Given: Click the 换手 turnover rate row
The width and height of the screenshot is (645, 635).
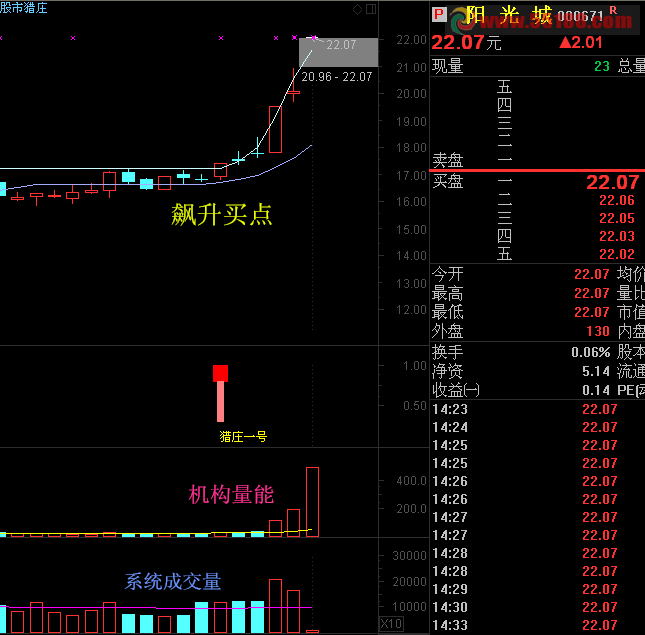Looking at the screenshot, I should [536, 352].
